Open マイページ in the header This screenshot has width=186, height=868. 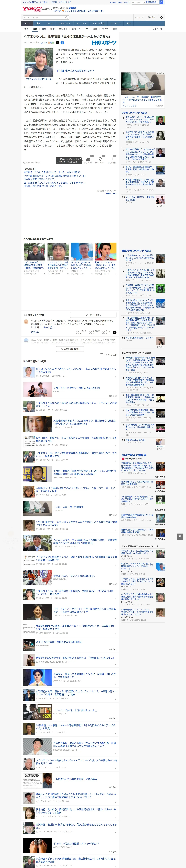[x=139, y=18]
